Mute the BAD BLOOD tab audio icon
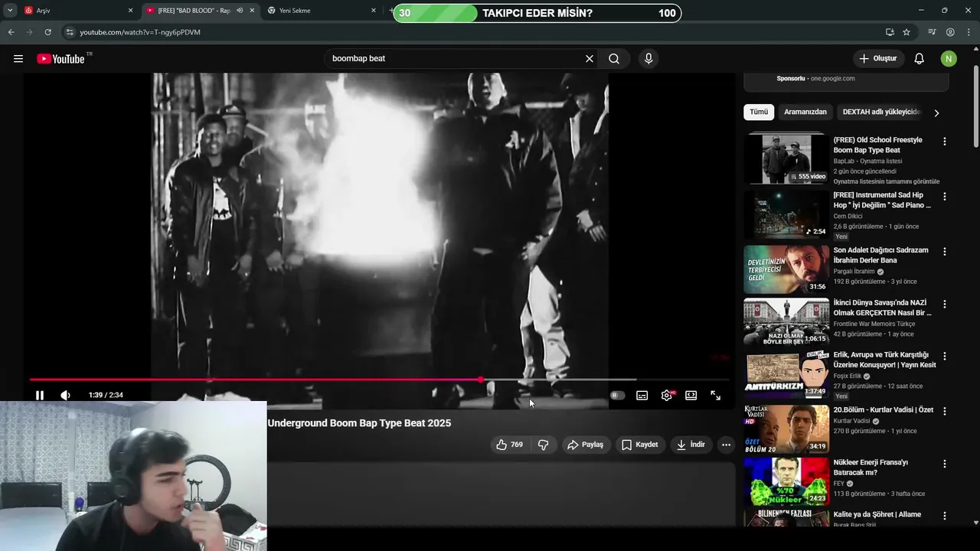 [240, 11]
